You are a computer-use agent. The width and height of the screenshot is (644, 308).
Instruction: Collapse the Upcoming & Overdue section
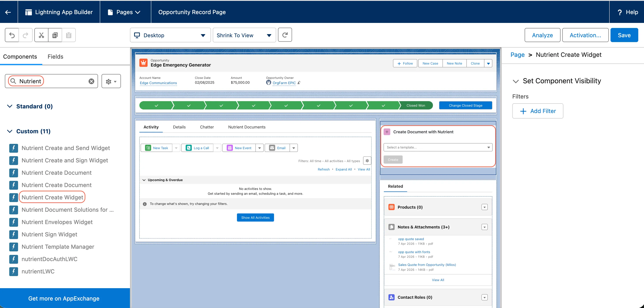click(144, 180)
